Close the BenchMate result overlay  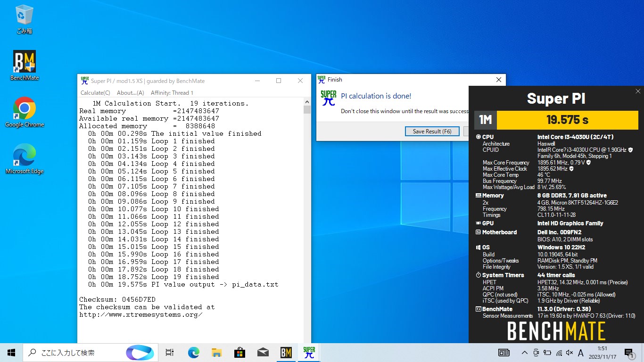[638, 91]
